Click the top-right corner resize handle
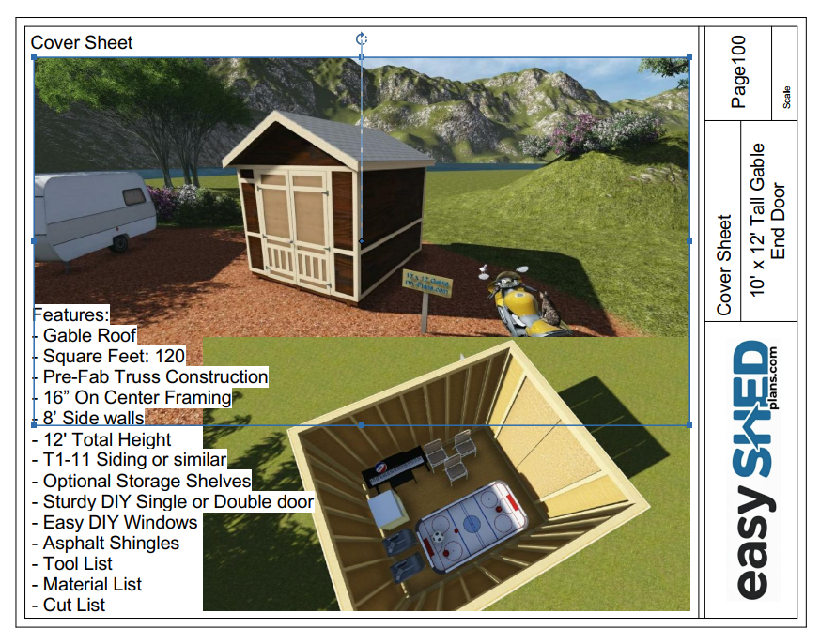 (x=689, y=57)
